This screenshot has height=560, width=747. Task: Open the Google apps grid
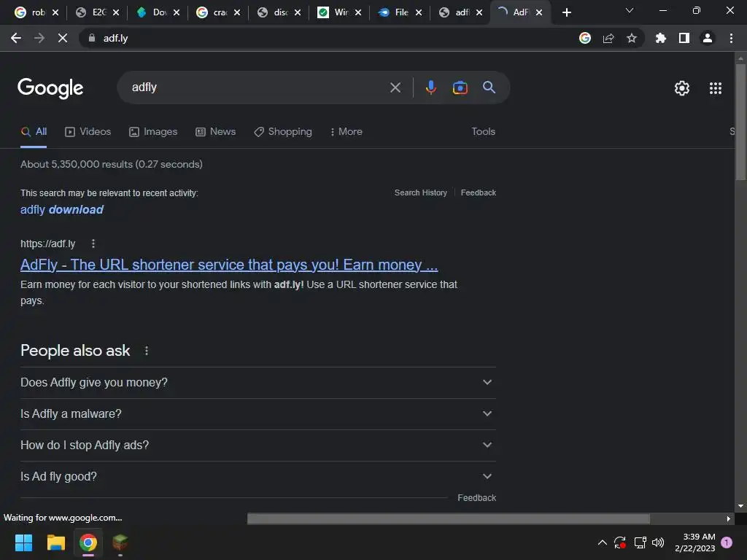tap(715, 88)
